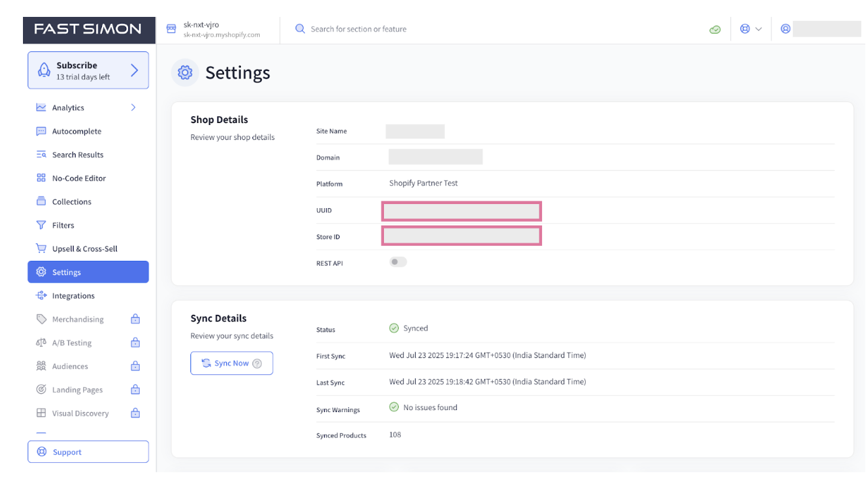The width and height of the screenshot is (868, 477).
Task: Open the help lifebuoy icon menu
Action: (x=745, y=29)
